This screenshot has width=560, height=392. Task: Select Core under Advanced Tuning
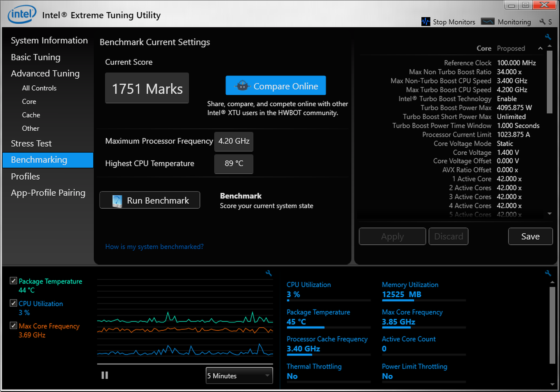(29, 101)
